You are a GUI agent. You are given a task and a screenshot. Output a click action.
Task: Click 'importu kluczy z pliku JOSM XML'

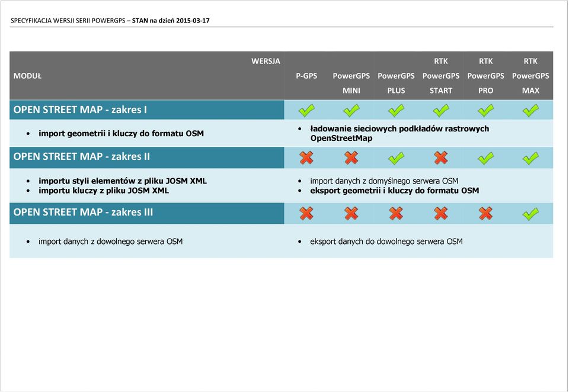104,191
